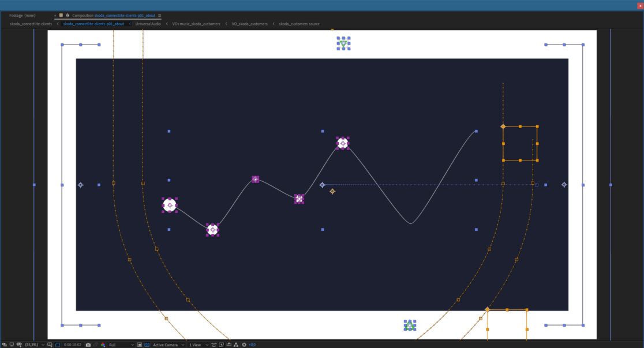Screen dimensions: 644x348
Task: Click the Reset Exposure icon
Action: [x=244, y=345]
